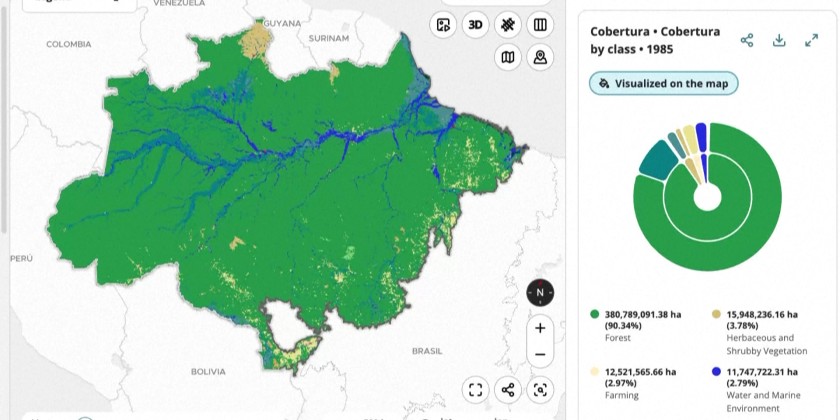The height and width of the screenshot is (420, 840).
Task: Click the satellite imagery icon
Action: (508, 25)
